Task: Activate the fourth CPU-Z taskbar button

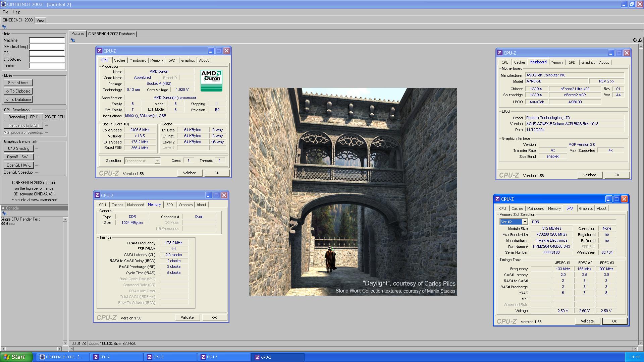Action: 278,357
